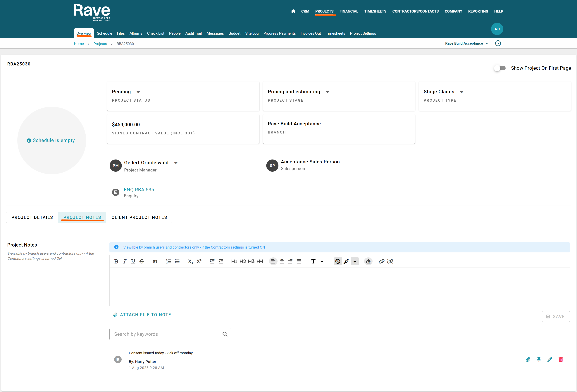
Task: Delete the Consent issued today note
Action: click(x=561, y=360)
